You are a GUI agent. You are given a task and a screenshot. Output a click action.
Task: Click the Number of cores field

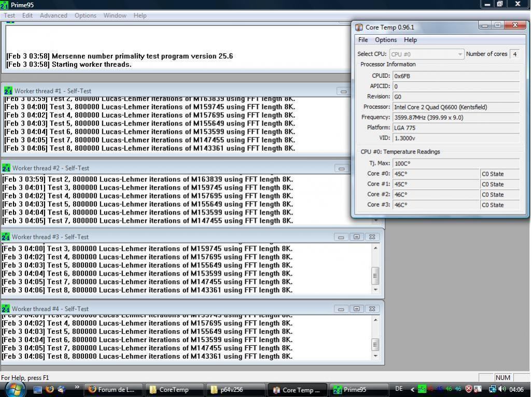click(x=515, y=54)
